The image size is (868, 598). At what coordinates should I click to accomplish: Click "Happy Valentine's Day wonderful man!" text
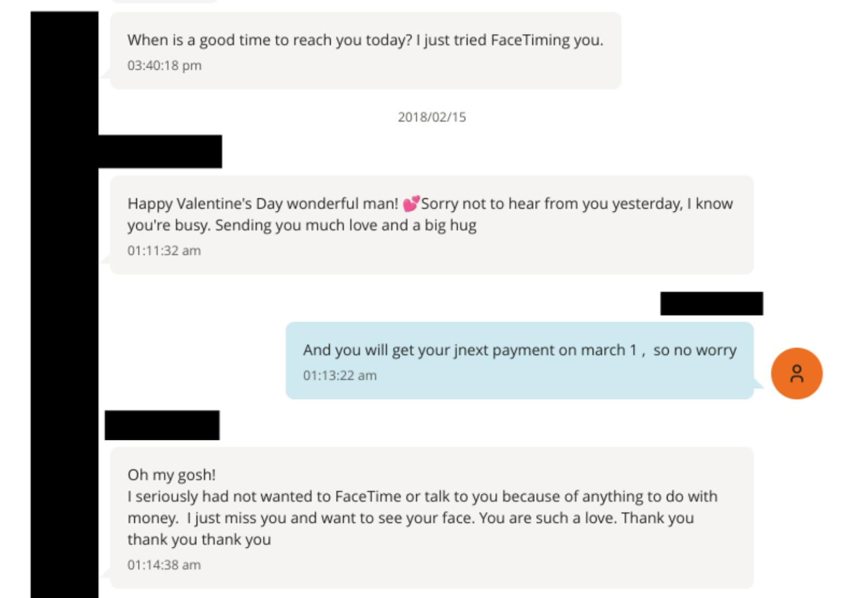pos(263,204)
